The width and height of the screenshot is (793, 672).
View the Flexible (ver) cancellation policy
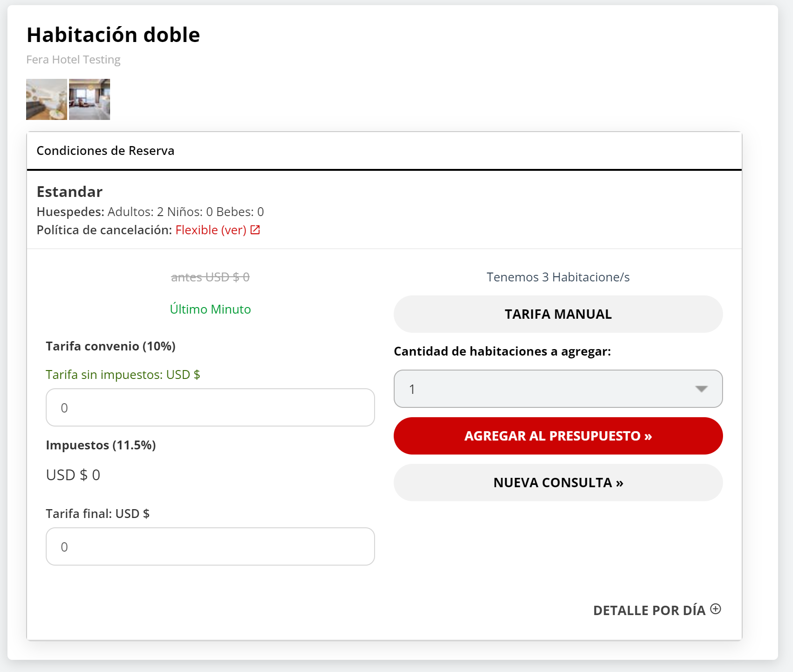point(210,230)
